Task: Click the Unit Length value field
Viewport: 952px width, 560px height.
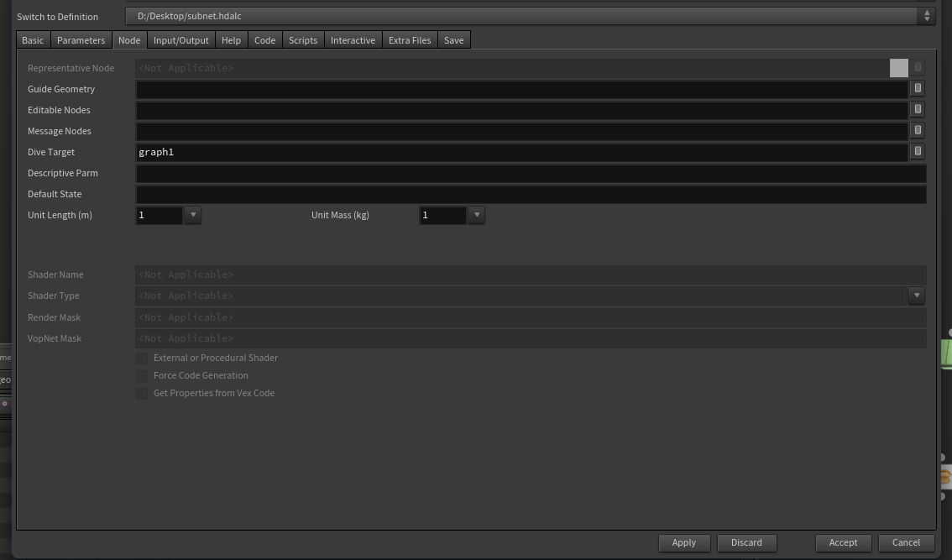Action: pos(159,215)
